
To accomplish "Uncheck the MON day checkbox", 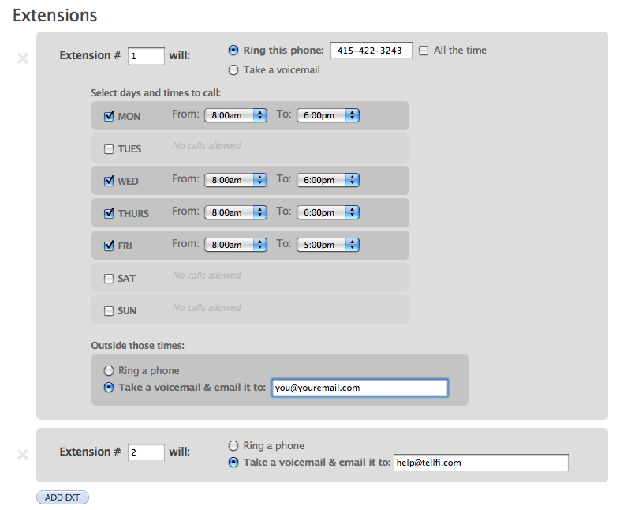I will click(109, 116).
